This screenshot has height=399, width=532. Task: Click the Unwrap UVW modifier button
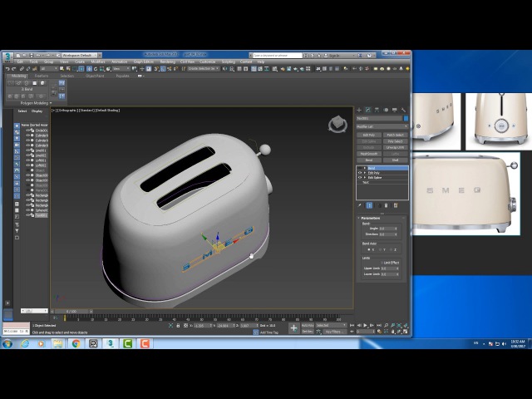(x=396, y=148)
